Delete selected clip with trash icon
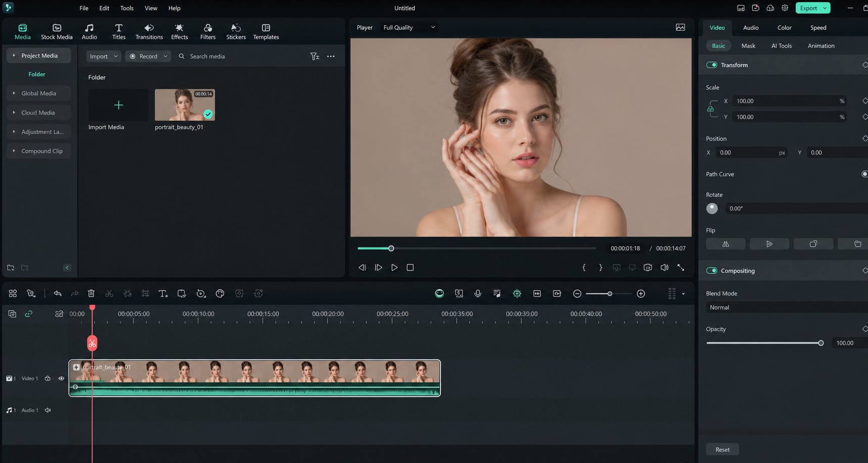The width and height of the screenshot is (868, 463). click(91, 294)
